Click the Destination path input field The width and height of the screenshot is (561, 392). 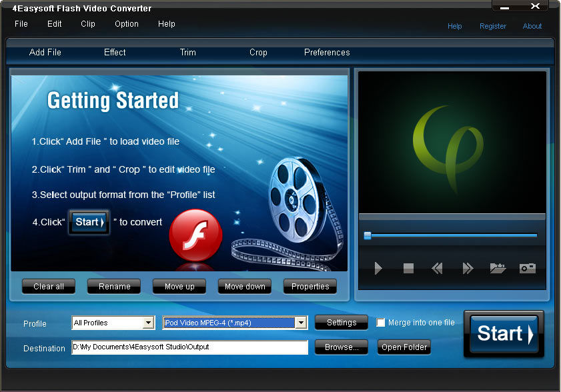[189, 347]
